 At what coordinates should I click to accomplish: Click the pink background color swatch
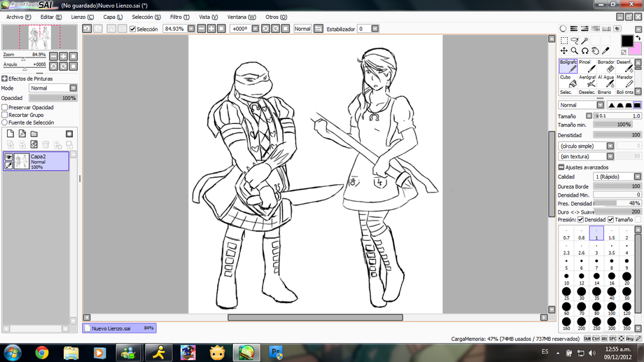click(x=635, y=50)
